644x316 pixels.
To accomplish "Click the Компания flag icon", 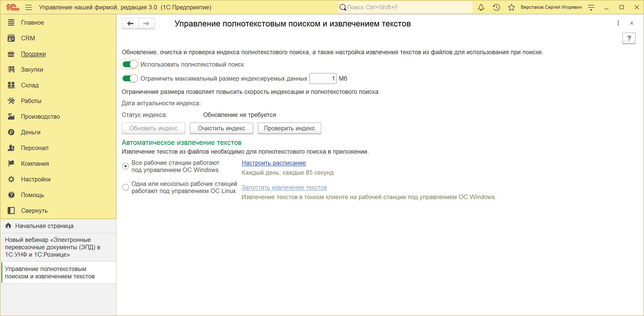I will pos(11,164).
